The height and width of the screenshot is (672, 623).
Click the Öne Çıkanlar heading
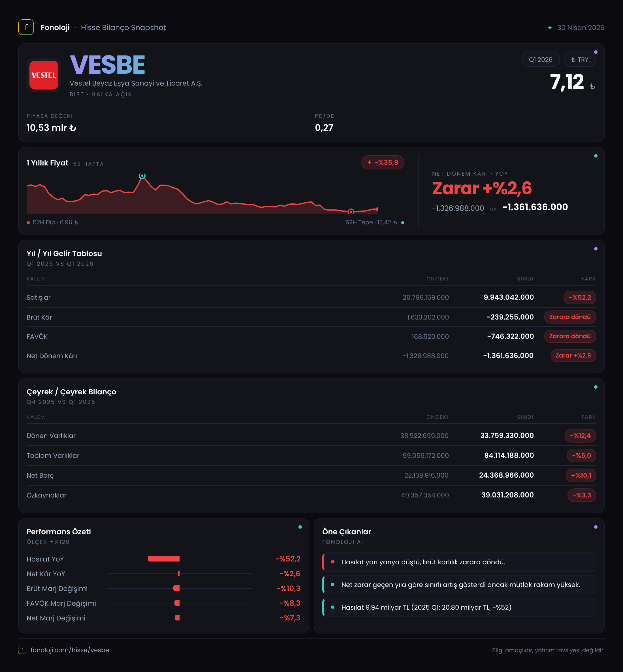[x=347, y=532]
